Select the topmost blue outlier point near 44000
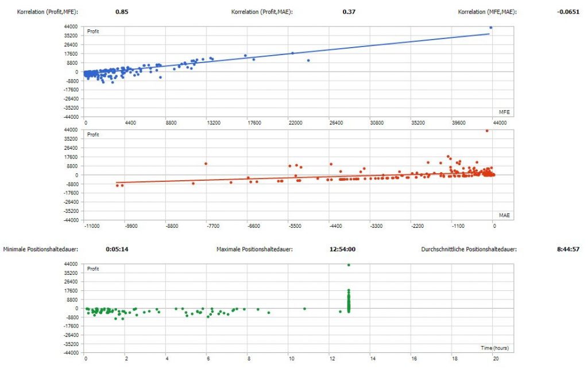 coord(490,26)
